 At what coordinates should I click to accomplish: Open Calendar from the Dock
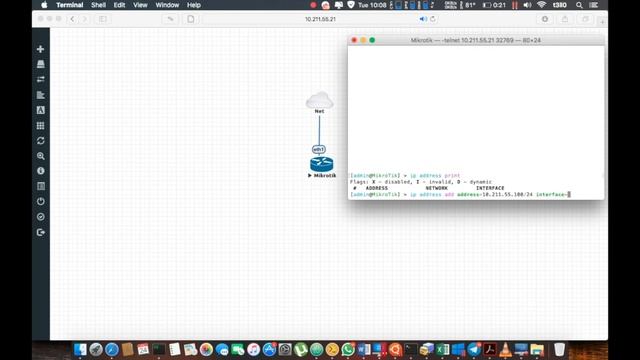143,349
